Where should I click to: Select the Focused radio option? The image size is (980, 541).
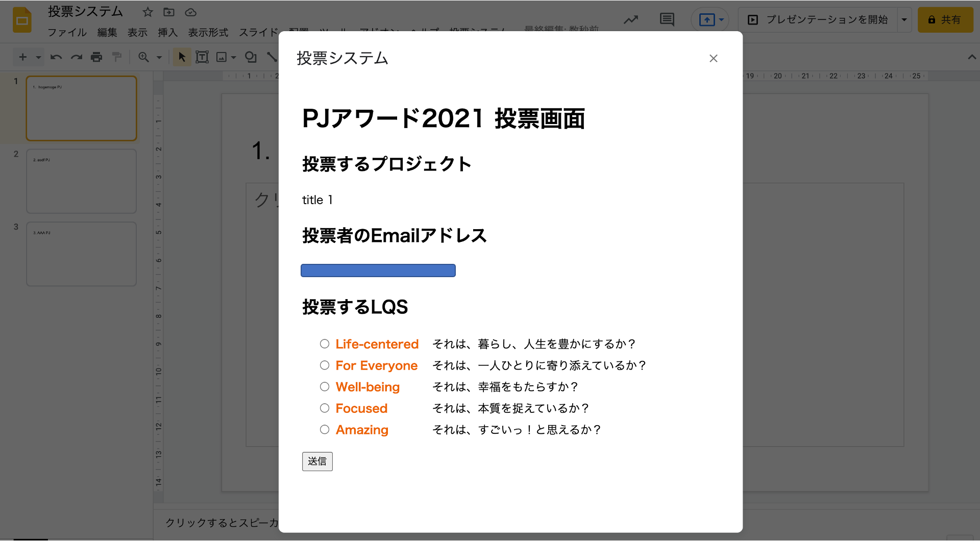coord(325,408)
